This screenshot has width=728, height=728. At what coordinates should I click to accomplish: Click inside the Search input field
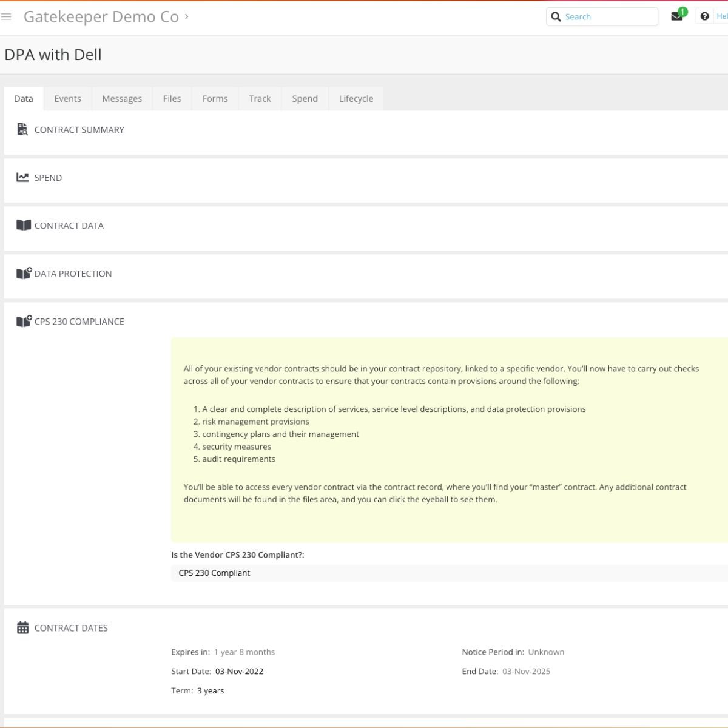point(607,16)
